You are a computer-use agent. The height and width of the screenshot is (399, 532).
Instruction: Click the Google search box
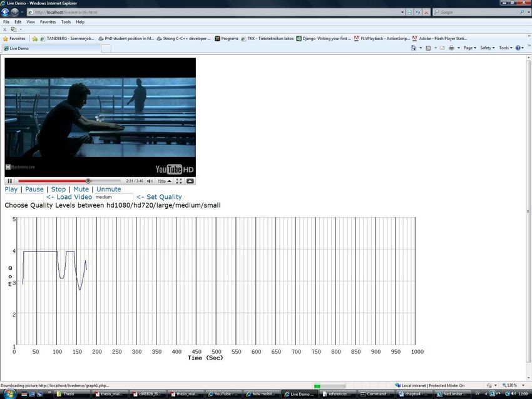point(478,13)
